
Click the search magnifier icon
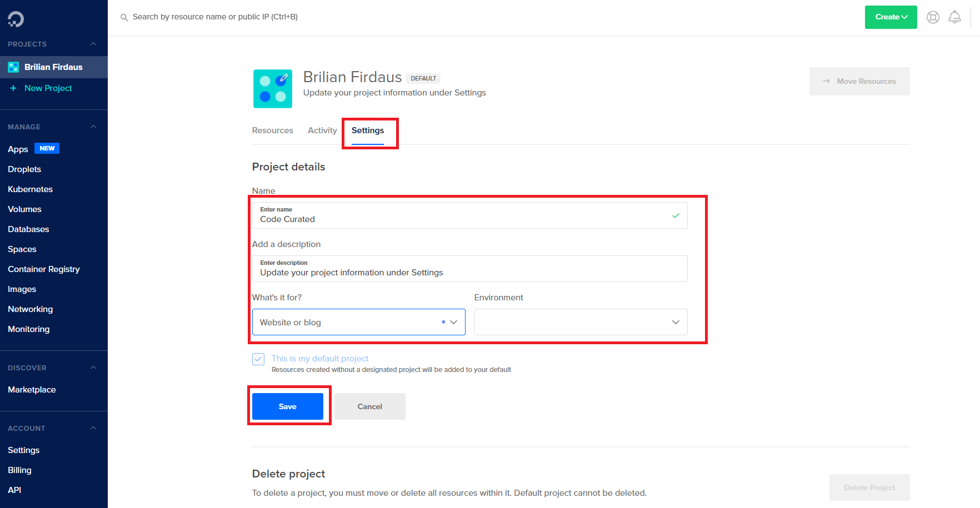pyautogui.click(x=124, y=18)
